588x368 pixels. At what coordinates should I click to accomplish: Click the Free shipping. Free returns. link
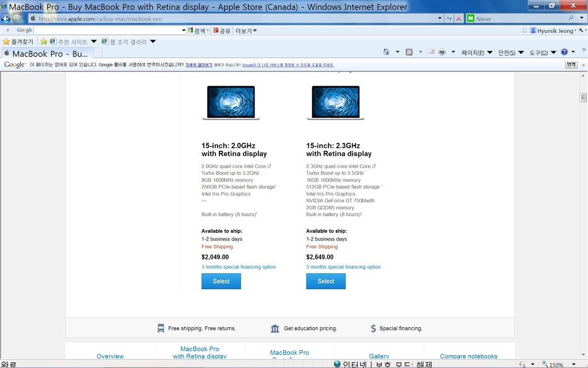coord(196,328)
